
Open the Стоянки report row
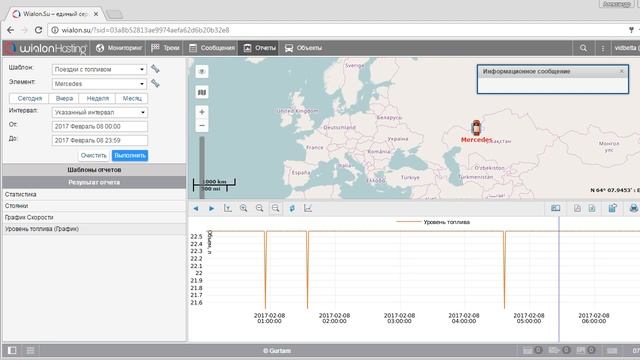(94, 206)
